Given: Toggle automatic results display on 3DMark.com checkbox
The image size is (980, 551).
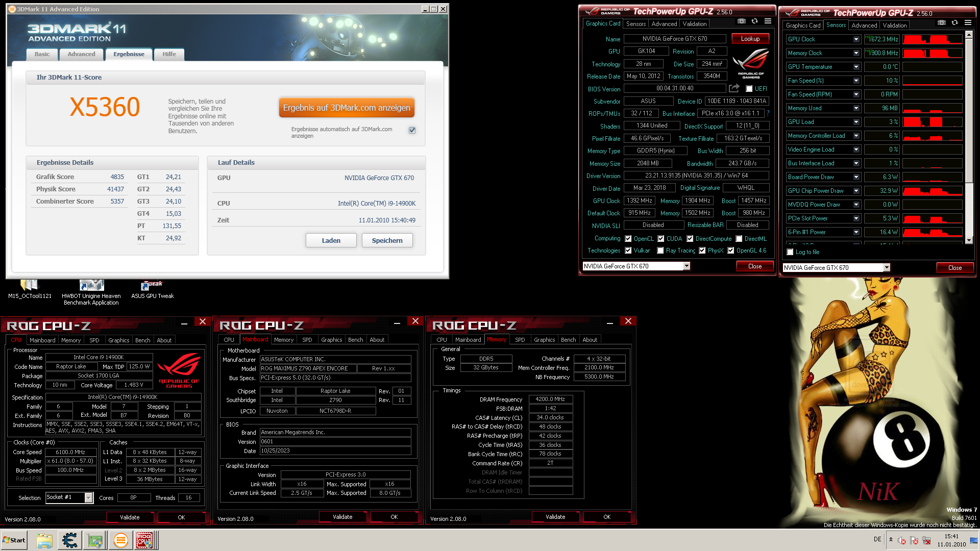Looking at the screenshot, I should (x=412, y=130).
